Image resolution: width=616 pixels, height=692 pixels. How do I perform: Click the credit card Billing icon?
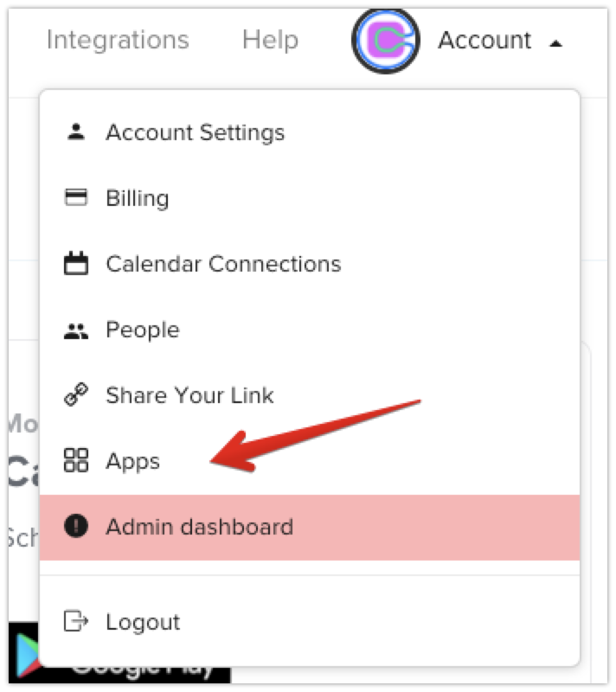coord(76,197)
